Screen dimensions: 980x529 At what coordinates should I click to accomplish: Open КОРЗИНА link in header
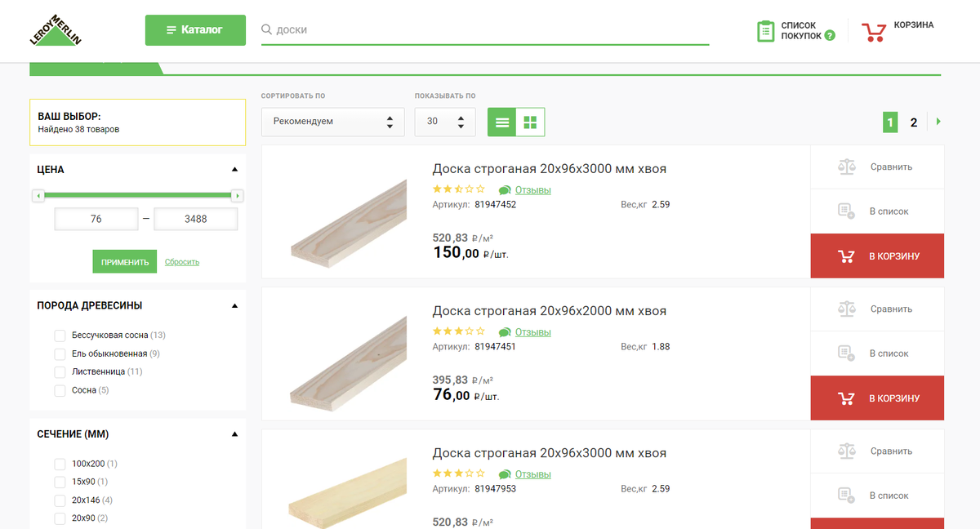point(914,25)
